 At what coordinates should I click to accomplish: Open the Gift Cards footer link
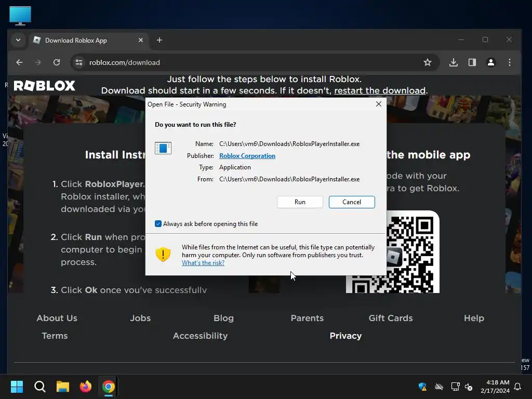[391, 318]
